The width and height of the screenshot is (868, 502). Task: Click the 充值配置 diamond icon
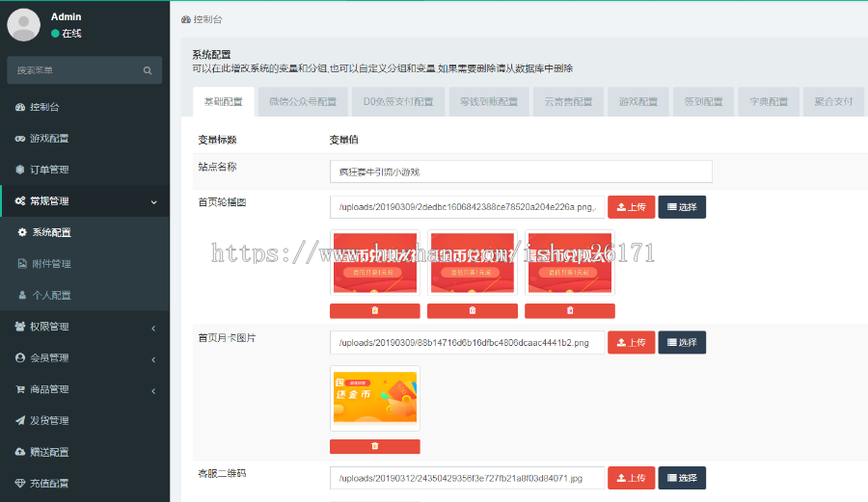[20, 483]
